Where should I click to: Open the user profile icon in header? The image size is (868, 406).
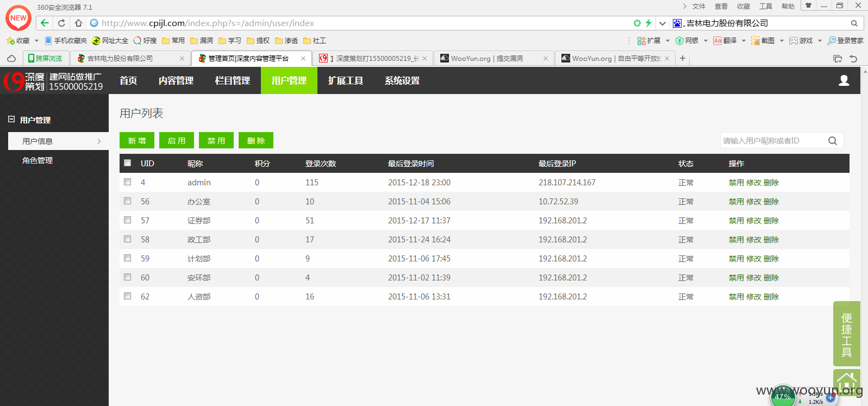point(844,80)
